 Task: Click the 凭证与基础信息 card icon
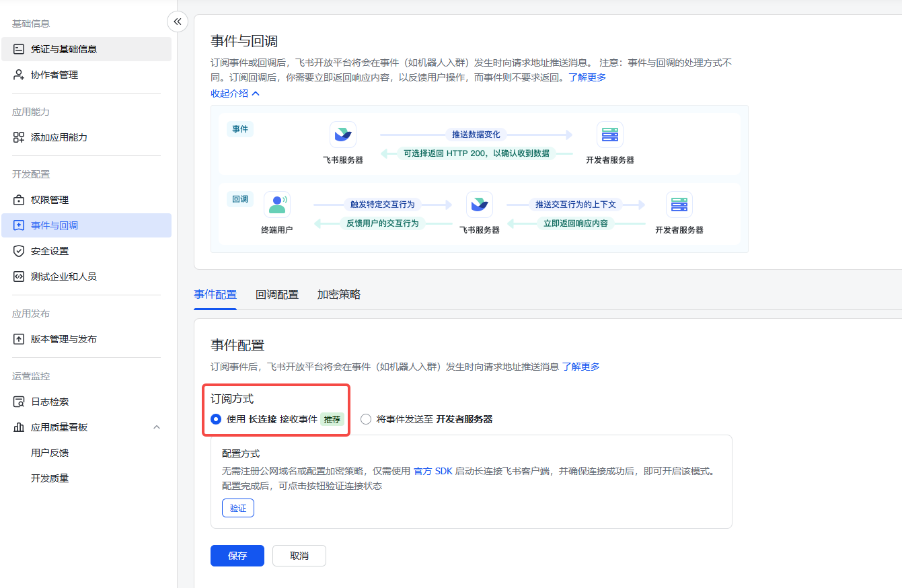click(19, 49)
